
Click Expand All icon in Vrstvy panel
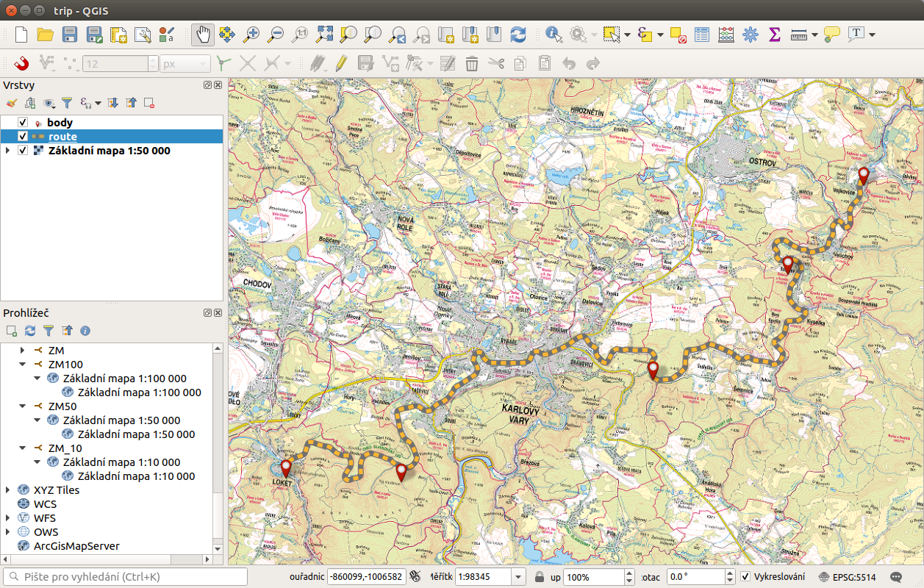pyautogui.click(x=112, y=103)
